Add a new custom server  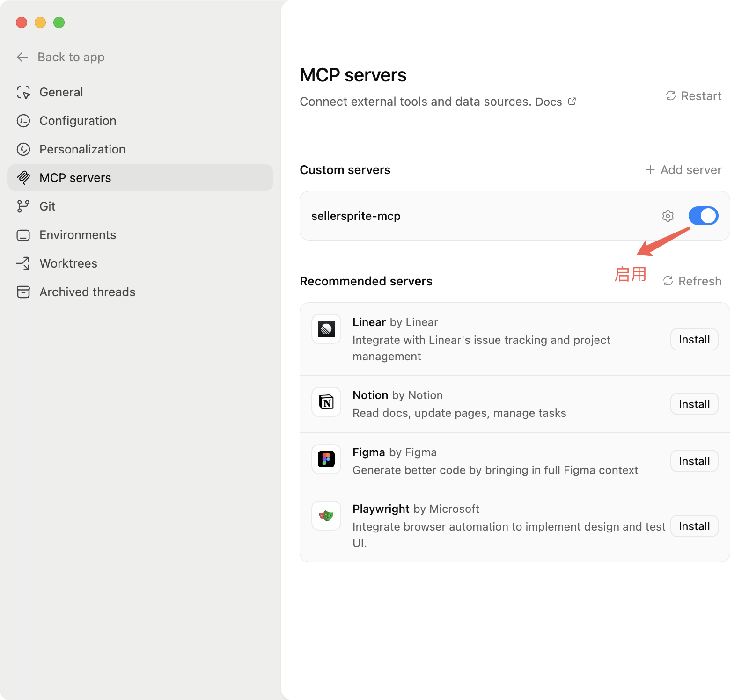[x=683, y=170]
